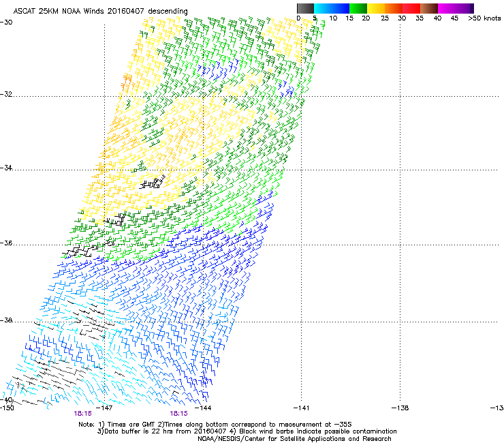
Task: Click the title 'ASCAT 25KM NOAA Winds 20160407 descending'
Action: 101,12
